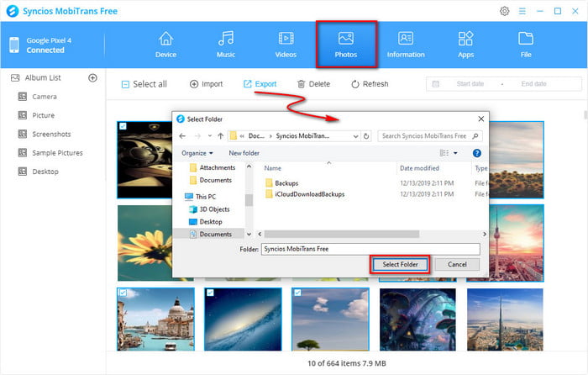Viewport: 588px width, 375px height.
Task: Switch to the Videos tab
Action: click(286, 45)
